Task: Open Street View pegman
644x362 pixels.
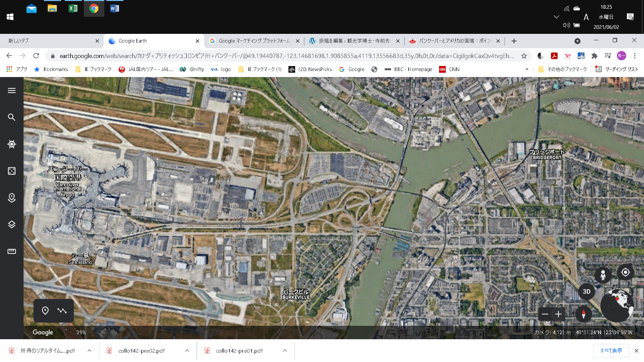Action: click(x=603, y=275)
